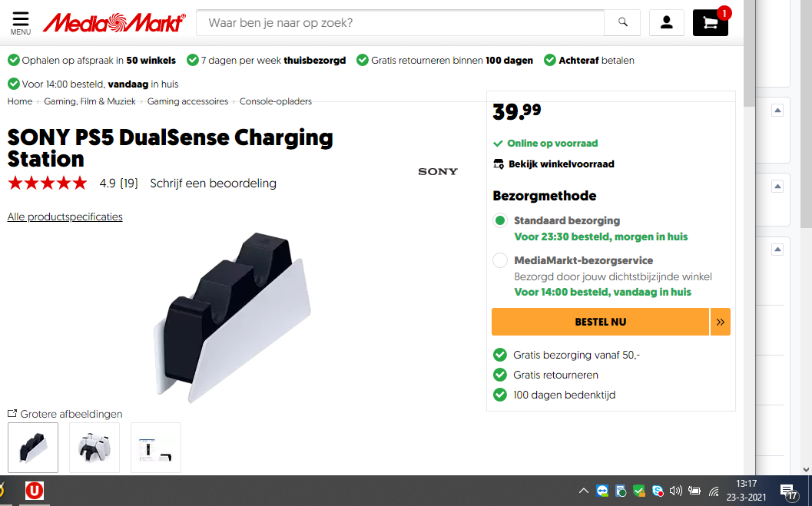Show hidden tray icons chevron
Screen dimensions: 812x506
tap(584, 491)
